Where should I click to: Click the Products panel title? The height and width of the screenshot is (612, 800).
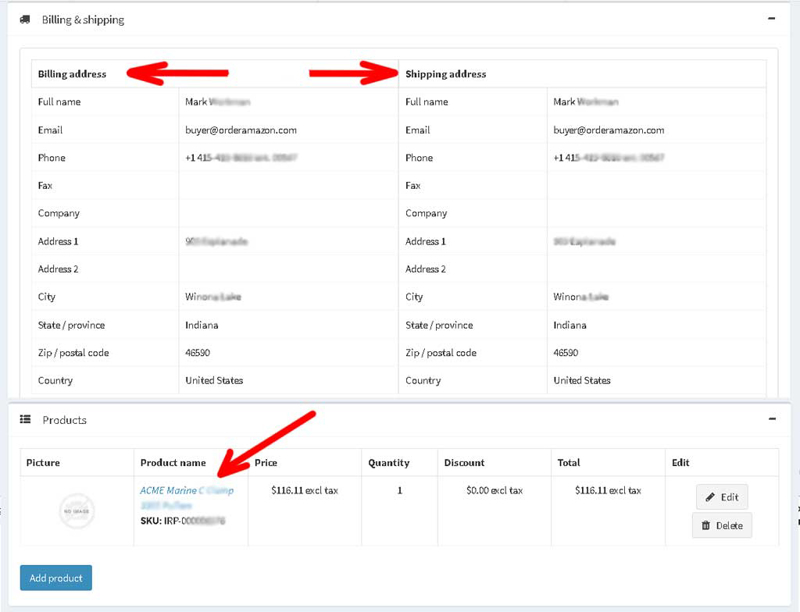64,420
